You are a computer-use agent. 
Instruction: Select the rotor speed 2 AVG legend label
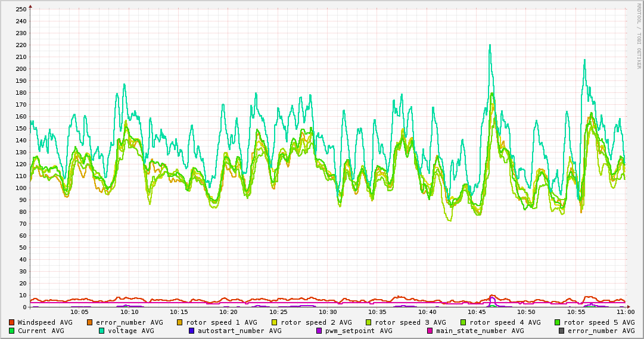pyautogui.click(x=316, y=322)
